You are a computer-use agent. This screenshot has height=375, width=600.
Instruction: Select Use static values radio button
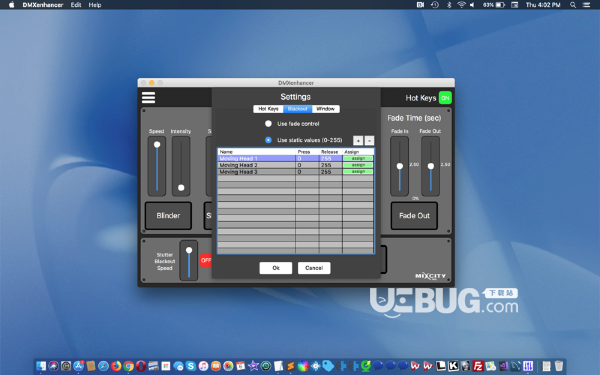[268, 140]
